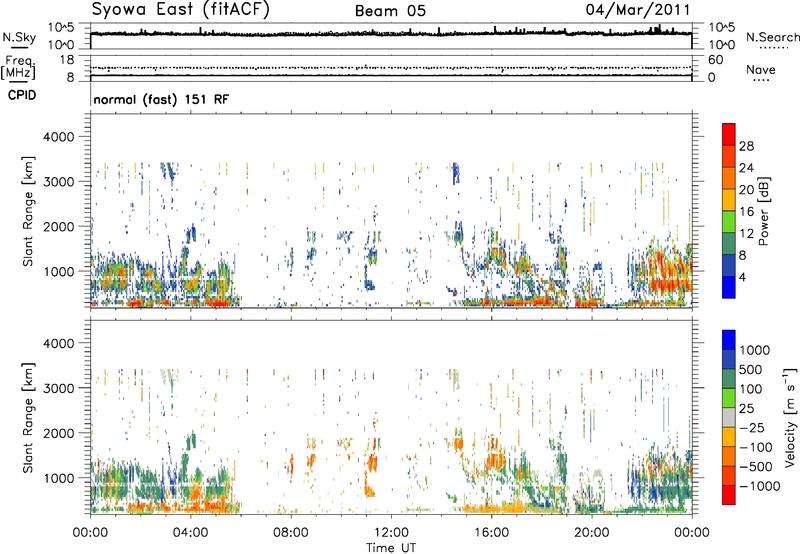Click the "-100" label on Velocity colorbar
The image size is (800, 554).
pyautogui.click(x=756, y=447)
